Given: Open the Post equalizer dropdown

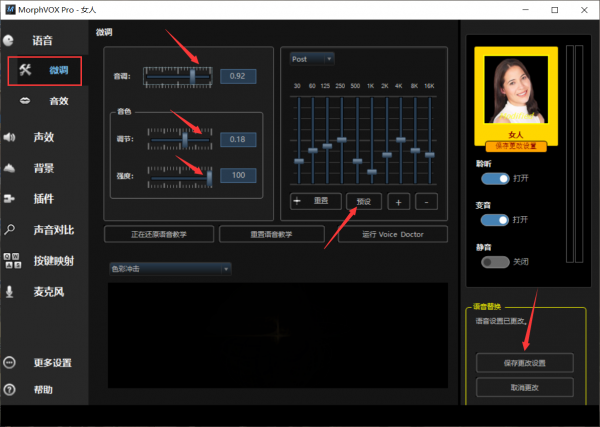Looking at the screenshot, I should [312, 59].
